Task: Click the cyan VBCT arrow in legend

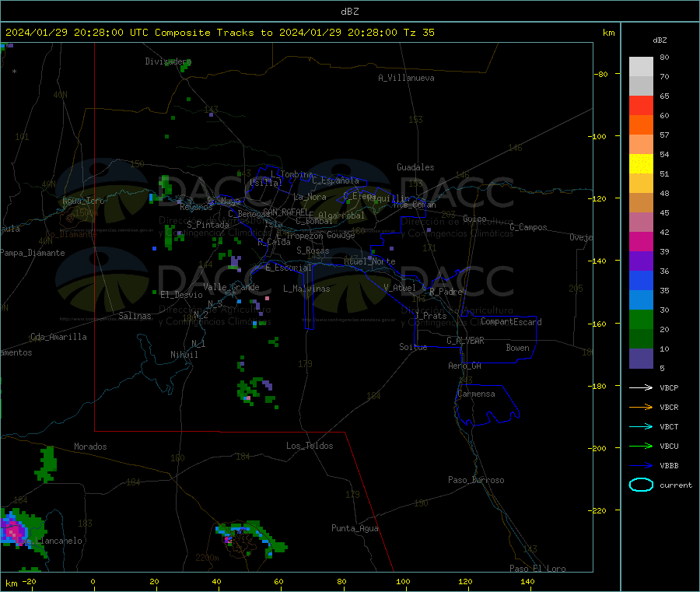Action: (641, 427)
